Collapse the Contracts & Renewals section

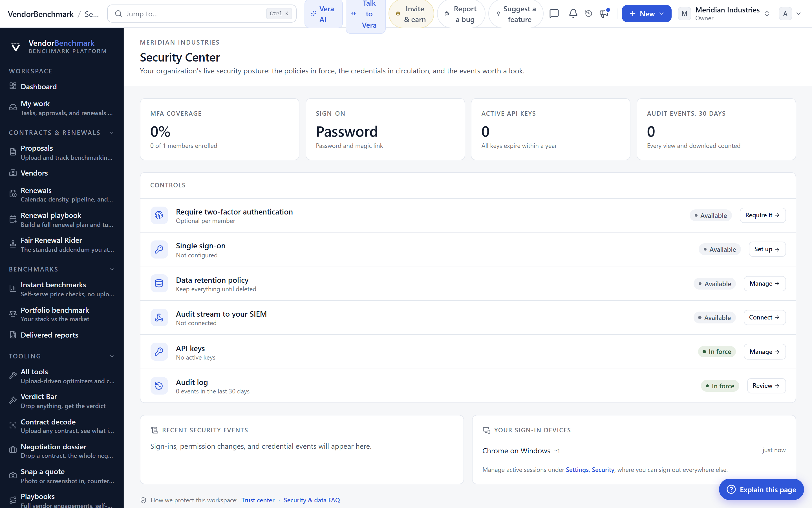coord(112,133)
